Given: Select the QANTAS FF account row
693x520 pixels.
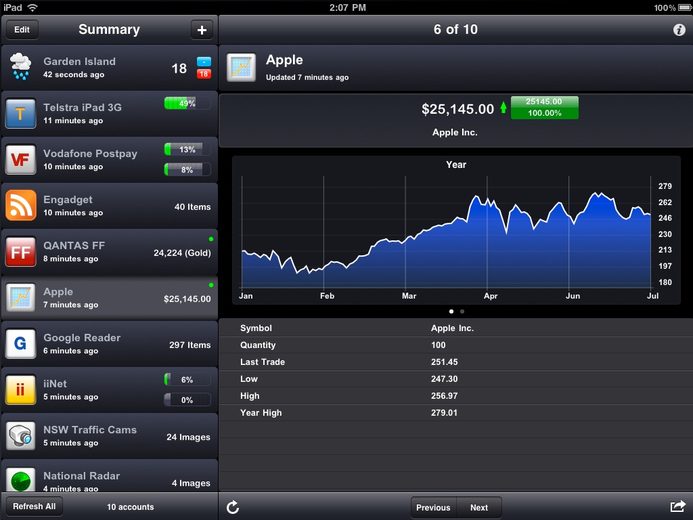Looking at the screenshot, I should click(109, 252).
